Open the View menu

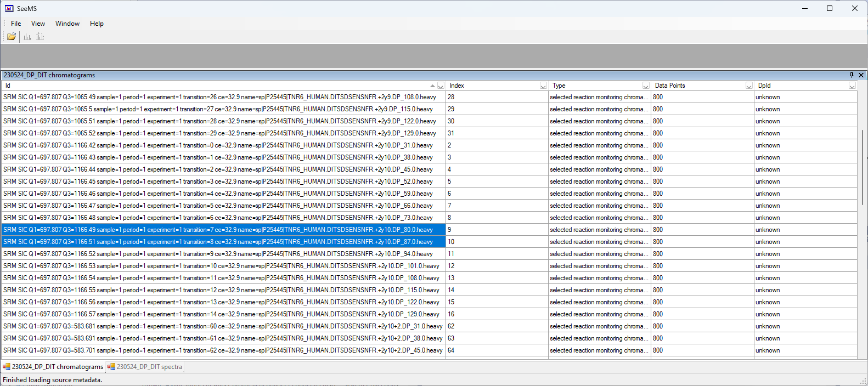(x=38, y=24)
